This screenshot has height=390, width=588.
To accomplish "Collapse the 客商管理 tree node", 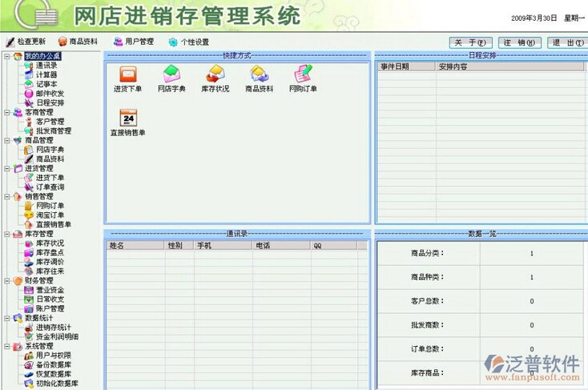I will 6,112.
